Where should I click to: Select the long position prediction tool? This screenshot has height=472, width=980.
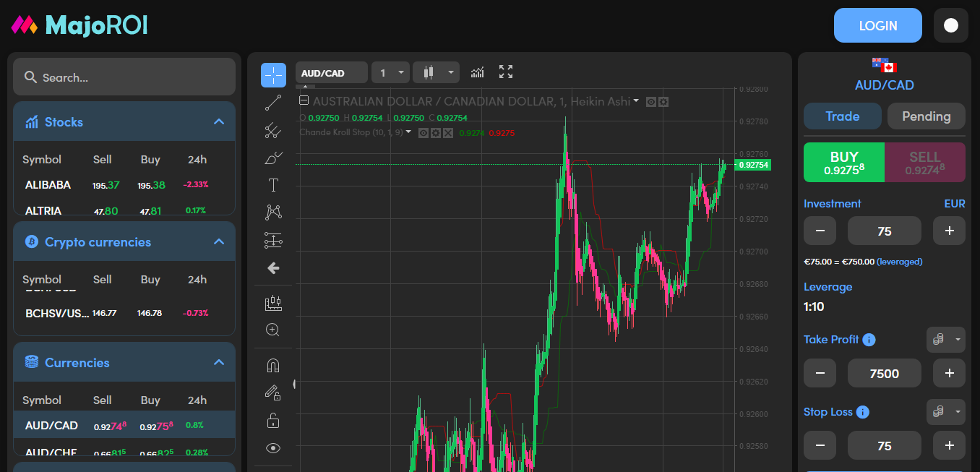273,240
